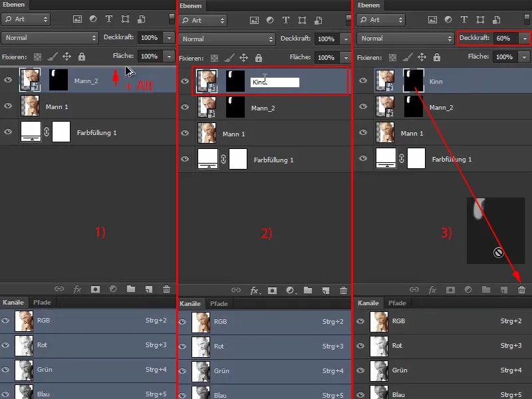Open Deckkraft arrow beside 60% value
Viewport: 532px width, 399px height.
click(525, 39)
